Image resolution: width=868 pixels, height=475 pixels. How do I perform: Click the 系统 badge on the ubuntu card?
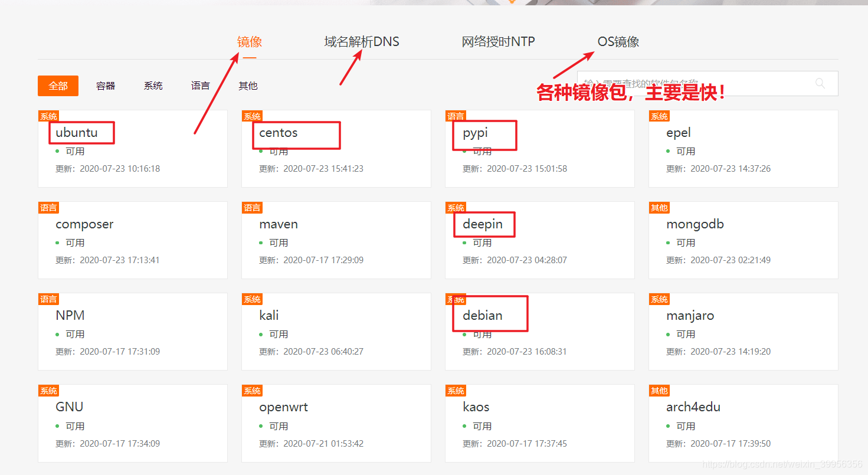pos(48,116)
